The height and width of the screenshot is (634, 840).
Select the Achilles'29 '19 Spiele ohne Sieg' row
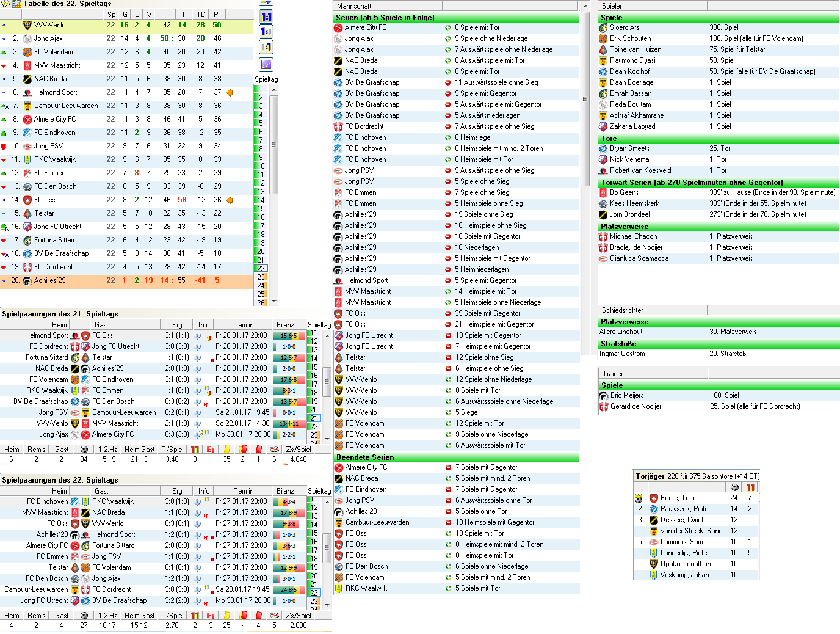[456, 214]
